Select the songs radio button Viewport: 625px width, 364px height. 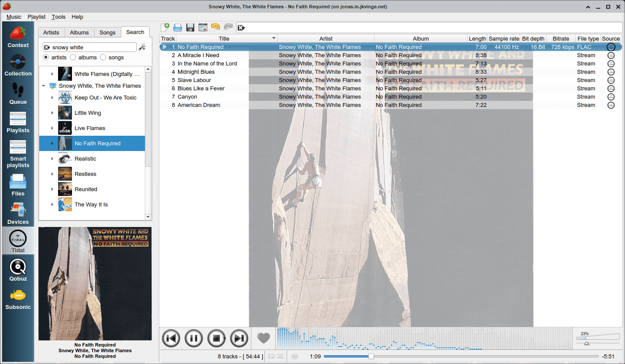103,58
